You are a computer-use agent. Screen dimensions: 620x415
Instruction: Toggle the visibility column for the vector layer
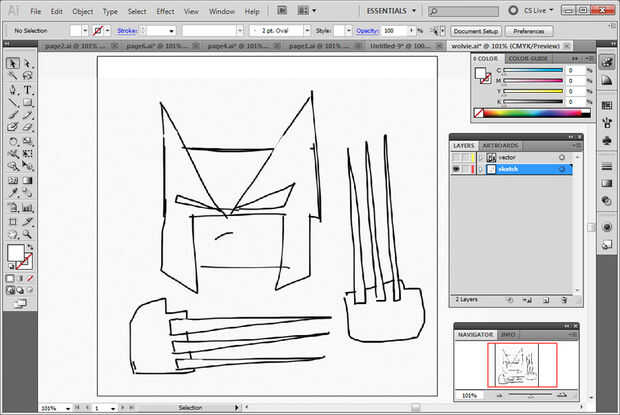457,158
